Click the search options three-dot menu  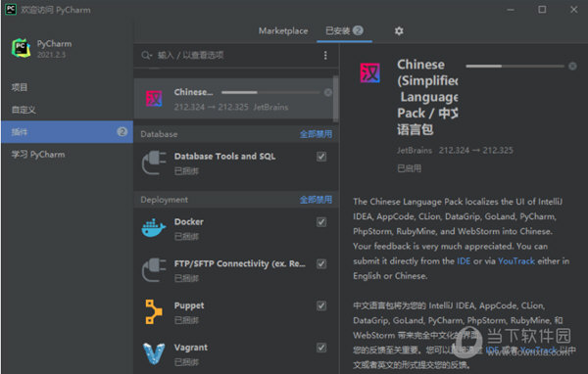(x=325, y=56)
